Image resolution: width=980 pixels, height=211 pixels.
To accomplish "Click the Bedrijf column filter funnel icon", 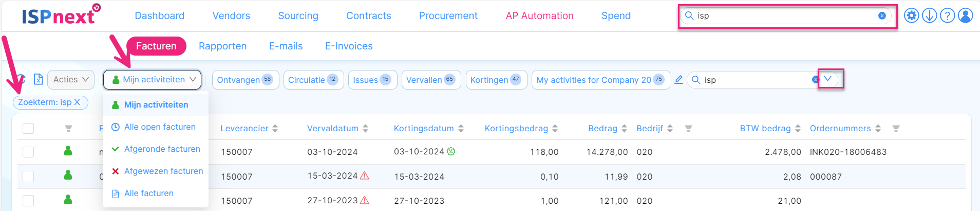I will click(x=688, y=129).
